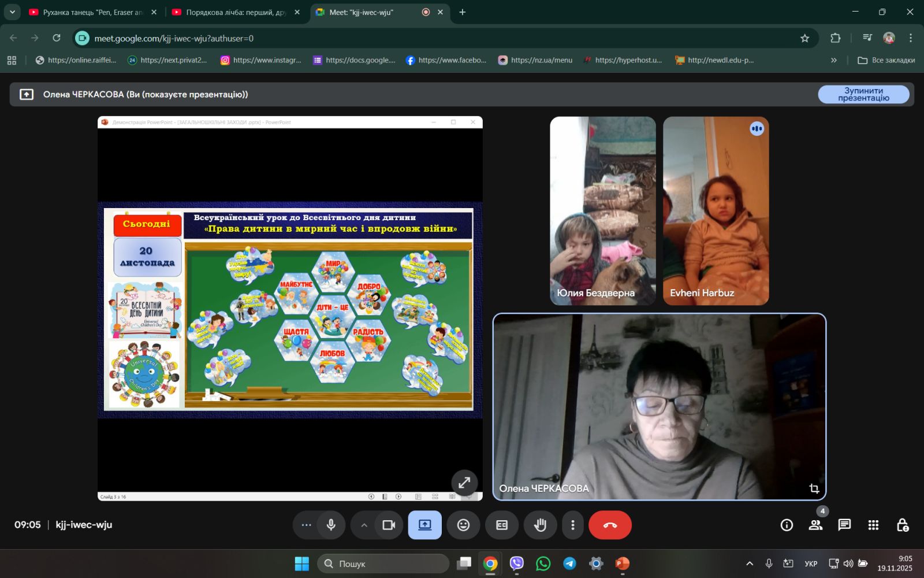Crop Олена ЧЕРКАСОВА video tile
This screenshot has height=578, width=924.
[x=814, y=489]
